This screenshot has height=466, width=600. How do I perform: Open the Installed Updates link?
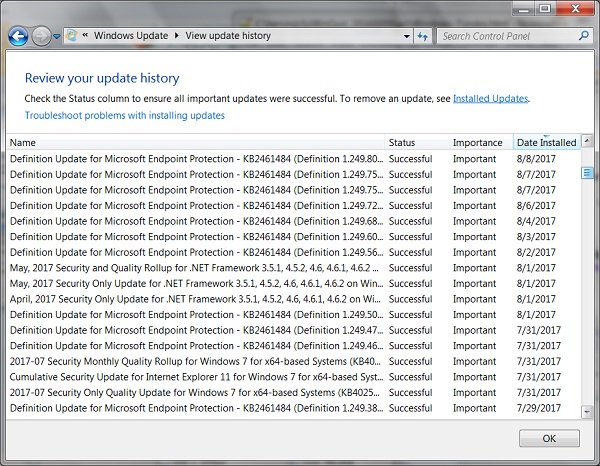pos(491,99)
